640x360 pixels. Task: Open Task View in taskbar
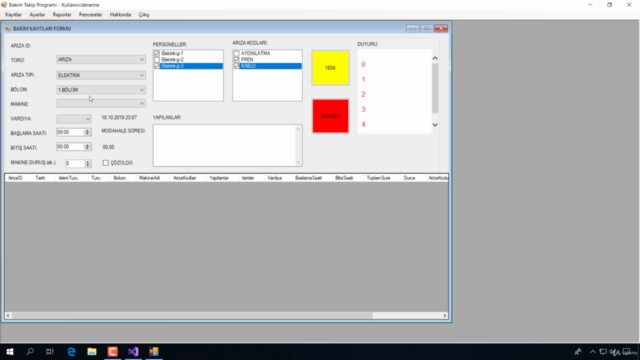50,351
